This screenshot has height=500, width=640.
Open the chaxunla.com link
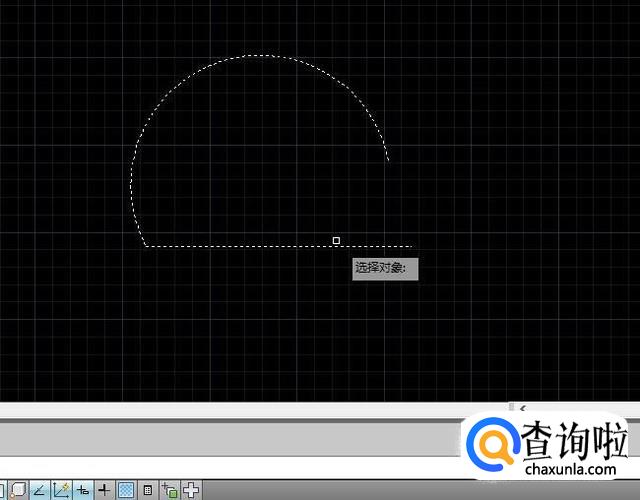click(x=574, y=468)
